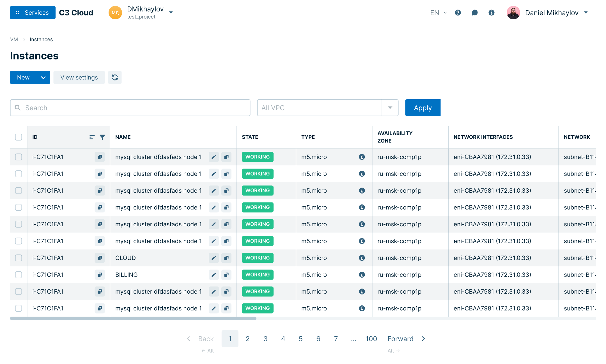Go to pagination page 3

click(265, 339)
